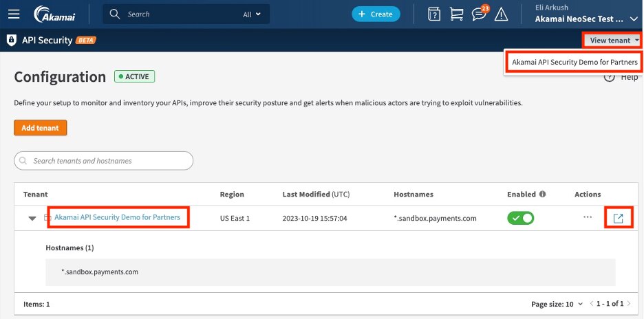
Task: Change the Page size 10 dropdown
Action: pyautogui.click(x=557, y=305)
